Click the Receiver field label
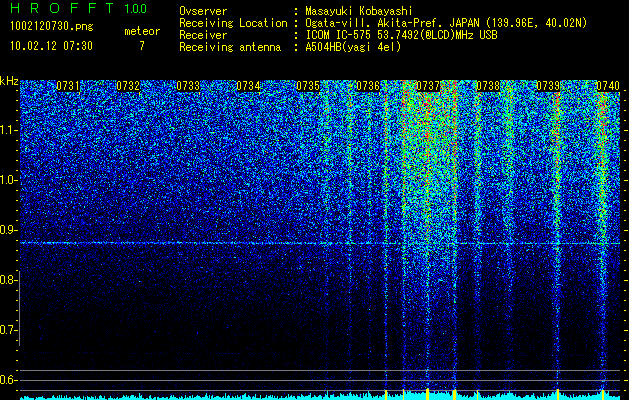Screen dimensions: 629x400 (x=203, y=35)
